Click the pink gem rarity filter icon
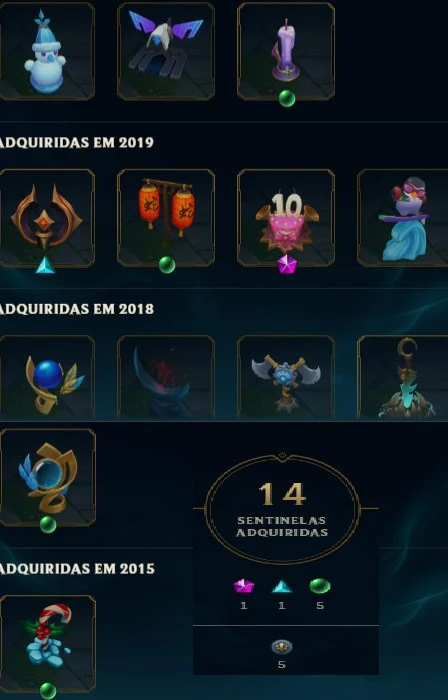 (244, 586)
